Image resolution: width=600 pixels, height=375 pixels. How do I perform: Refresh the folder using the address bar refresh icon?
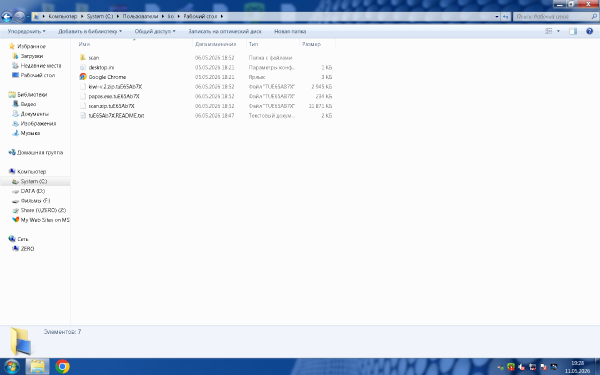pyautogui.click(x=506, y=16)
